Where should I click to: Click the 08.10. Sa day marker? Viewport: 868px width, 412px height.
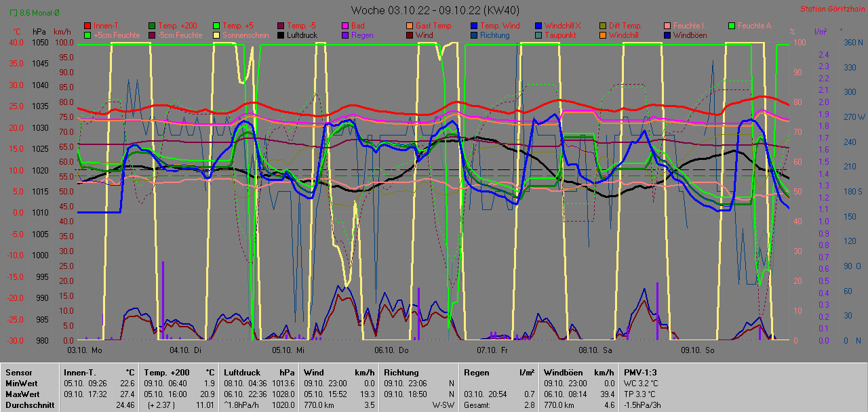[x=595, y=350]
